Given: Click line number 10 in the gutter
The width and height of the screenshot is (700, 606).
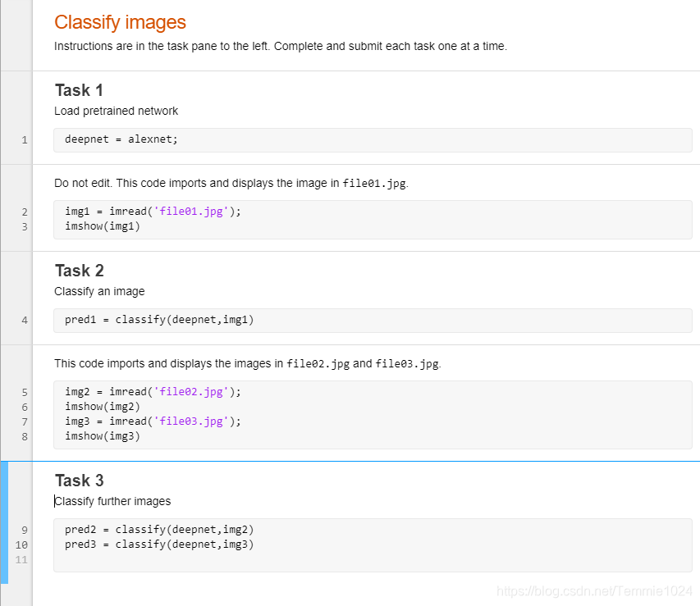Looking at the screenshot, I should coord(21,545).
